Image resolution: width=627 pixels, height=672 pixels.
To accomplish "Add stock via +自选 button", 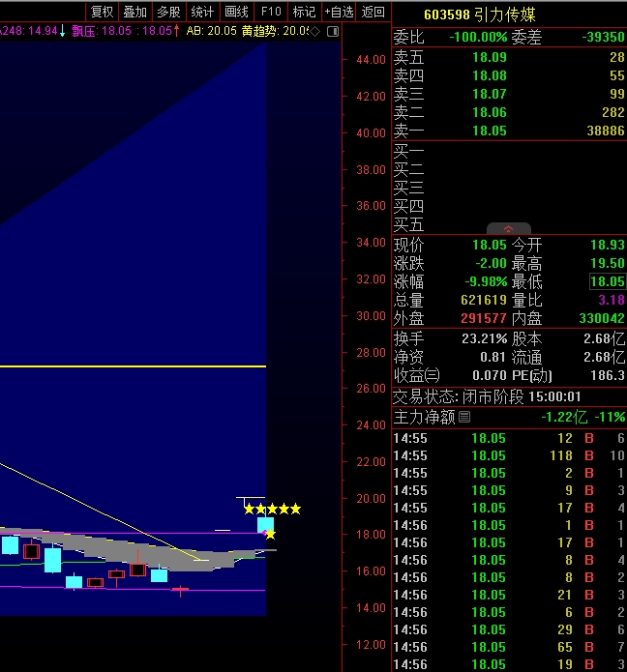I will pyautogui.click(x=339, y=12).
